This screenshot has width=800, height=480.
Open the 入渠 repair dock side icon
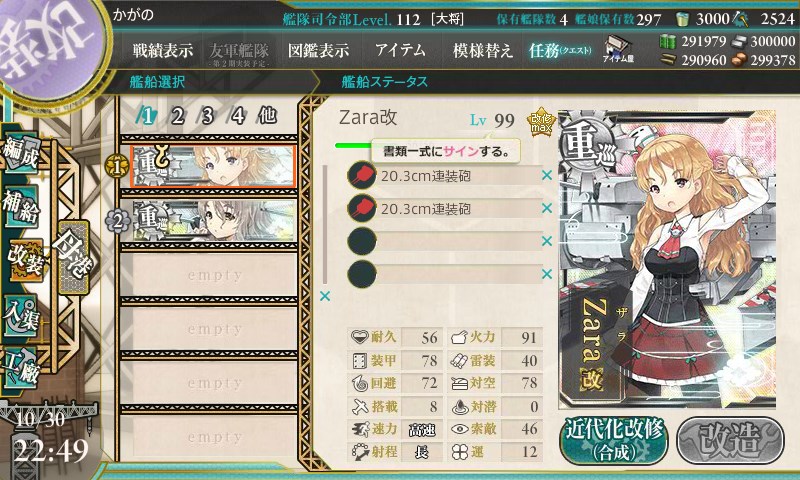20,316
